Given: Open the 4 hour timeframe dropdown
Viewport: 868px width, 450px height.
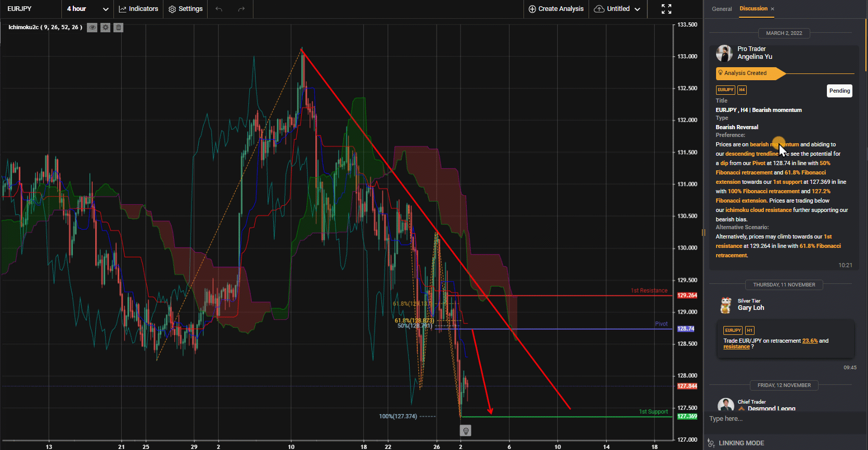Looking at the screenshot, I should coord(87,9).
